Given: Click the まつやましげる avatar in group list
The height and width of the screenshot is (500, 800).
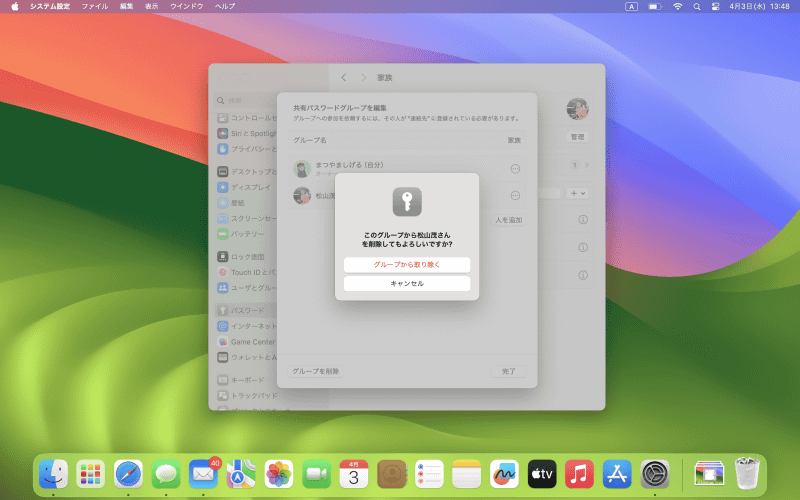Looking at the screenshot, I should 302,169.
